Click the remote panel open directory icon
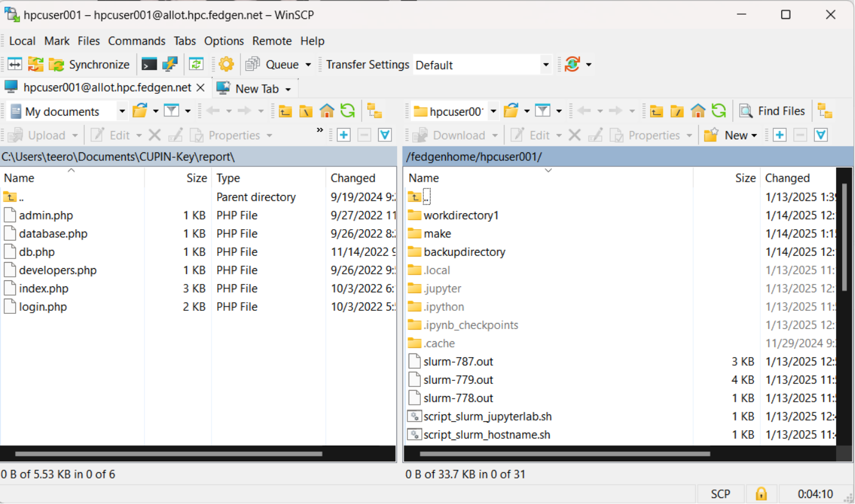This screenshot has height=504, width=855. pyautogui.click(x=512, y=111)
